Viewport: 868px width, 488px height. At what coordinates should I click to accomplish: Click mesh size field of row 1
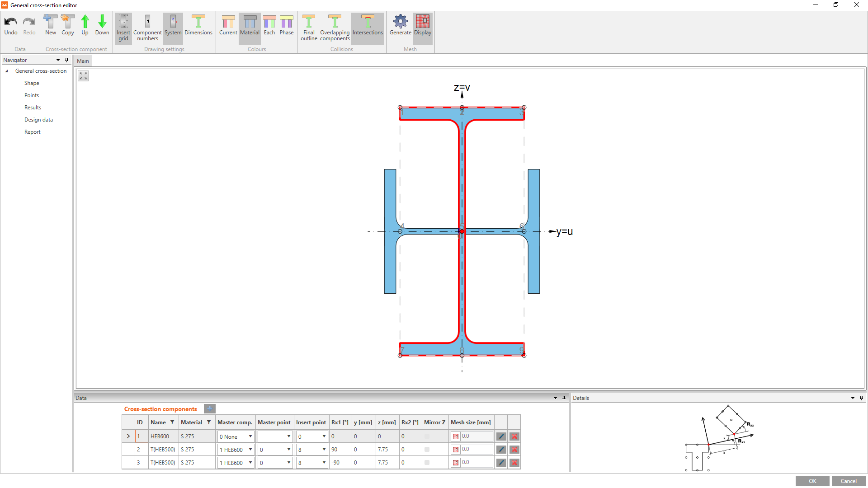click(476, 436)
